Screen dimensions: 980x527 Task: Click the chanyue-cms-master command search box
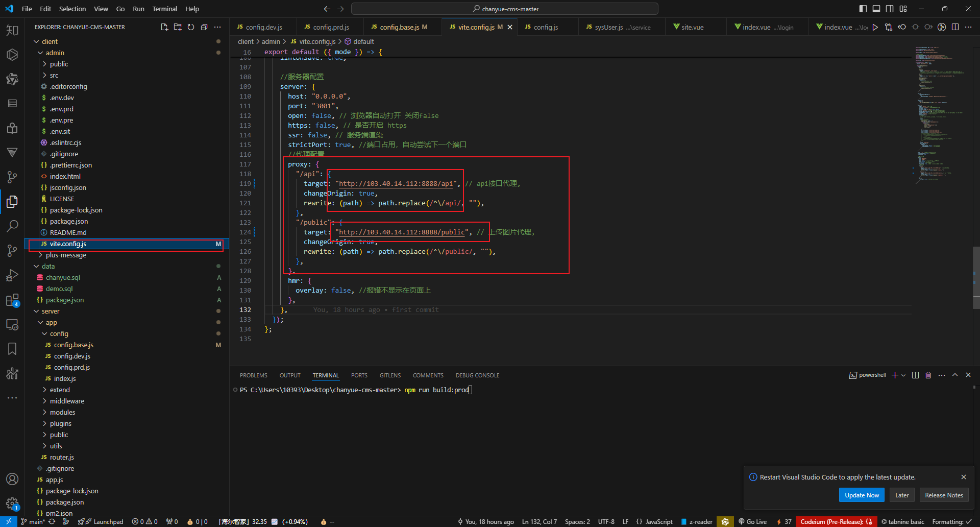pyautogui.click(x=505, y=9)
